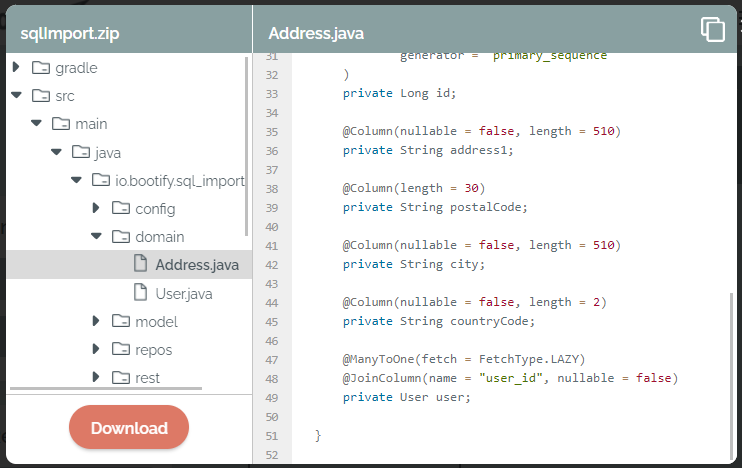This screenshot has width=742, height=468.
Task: Expand the config folder arrow
Action: [96, 208]
